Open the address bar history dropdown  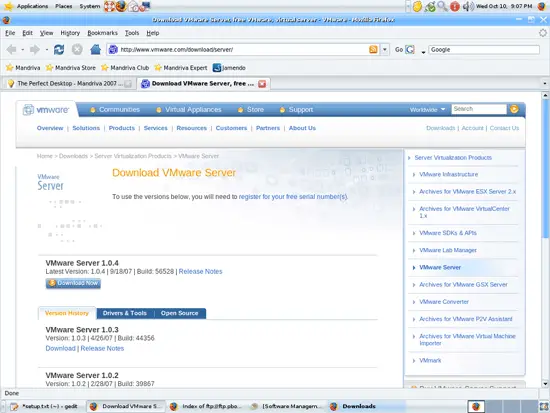tap(385, 49)
